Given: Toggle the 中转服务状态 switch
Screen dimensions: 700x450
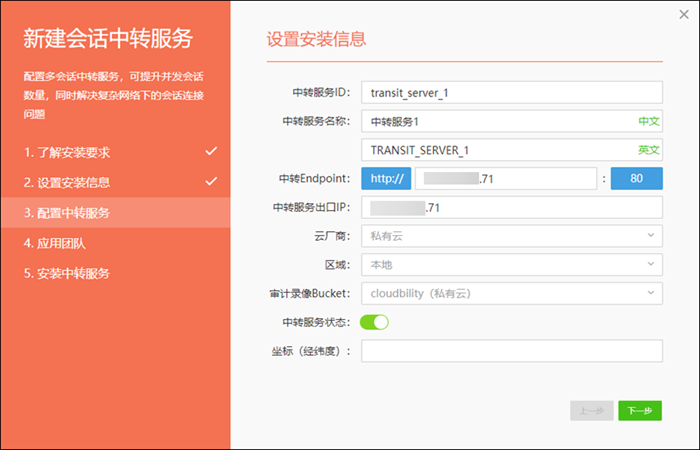Looking at the screenshot, I should tap(374, 322).
